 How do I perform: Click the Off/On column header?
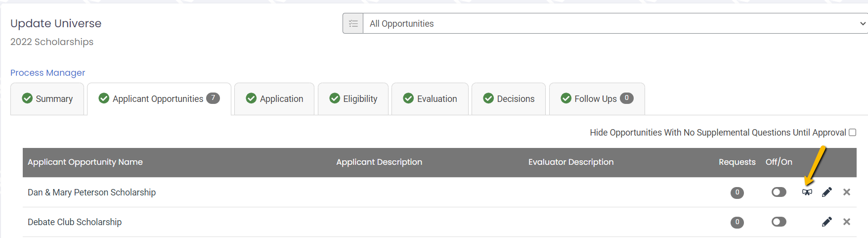779,162
